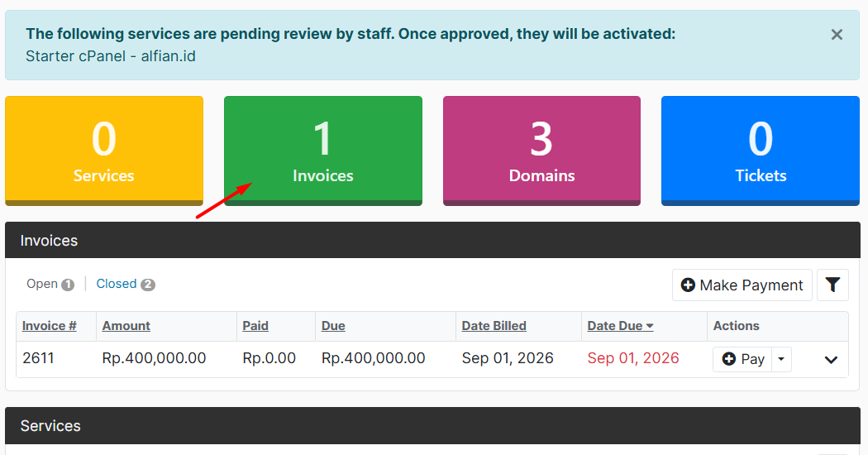This screenshot has width=868, height=455.
Task: Open the pink Domains tile
Action: click(541, 151)
